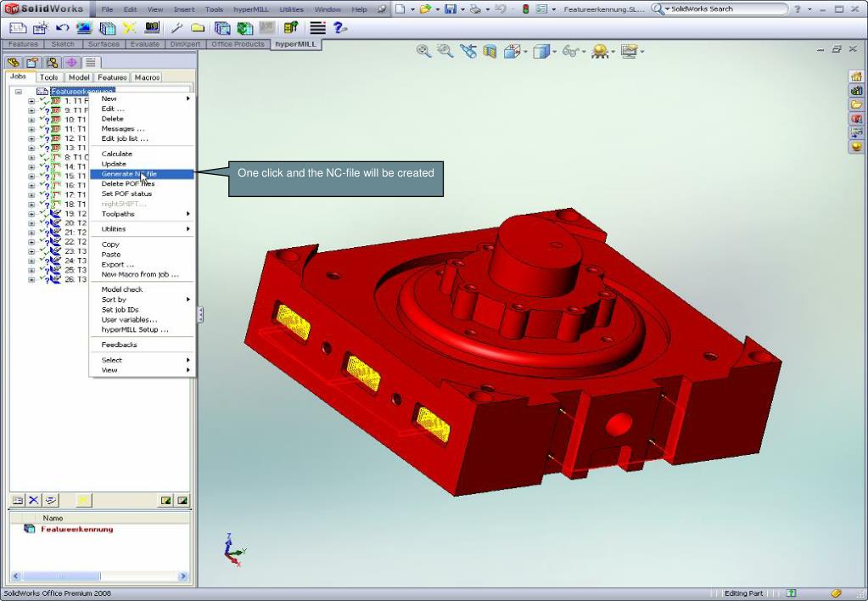Select the Featureerkennung entry in the lower list
Image resolution: width=868 pixels, height=601 pixels.
(77, 529)
